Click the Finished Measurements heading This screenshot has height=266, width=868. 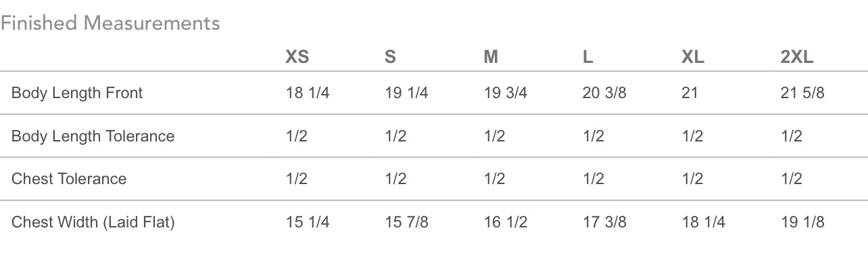[x=110, y=23]
